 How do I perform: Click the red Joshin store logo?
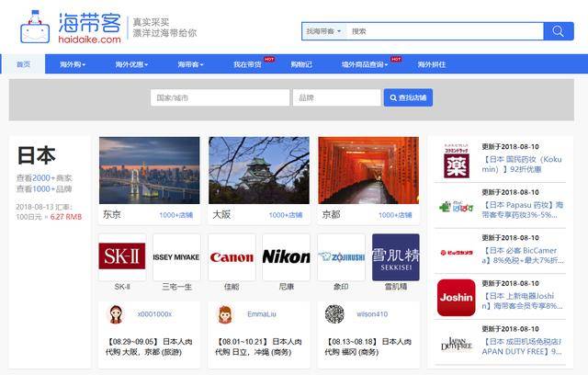pyautogui.click(x=456, y=298)
